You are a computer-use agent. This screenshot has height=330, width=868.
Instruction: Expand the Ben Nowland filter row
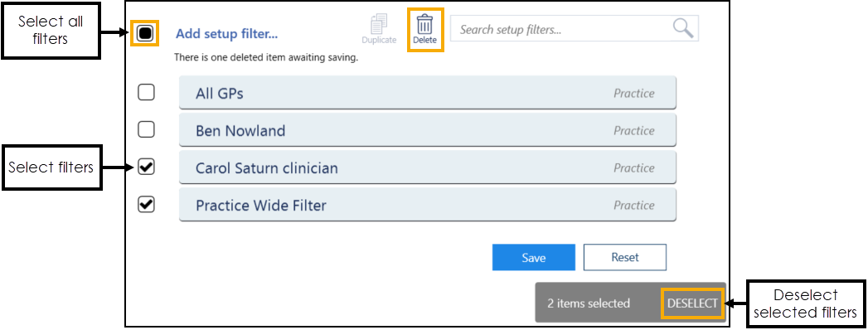pos(427,131)
